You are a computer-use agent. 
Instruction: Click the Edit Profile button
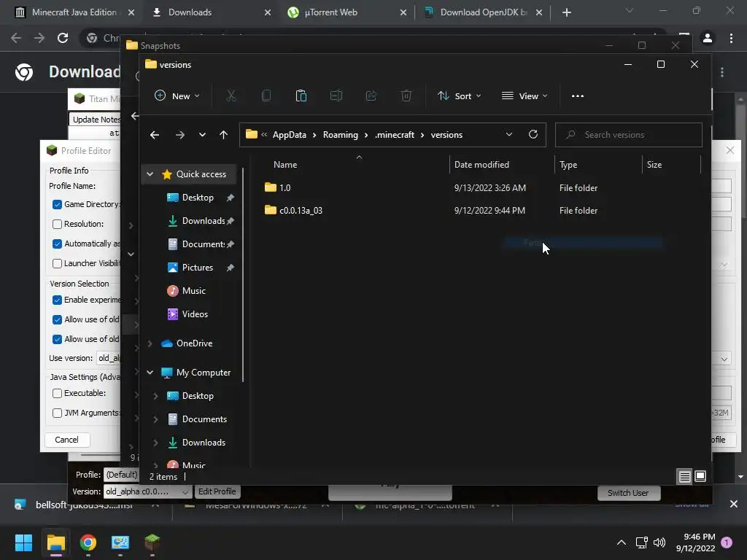[217, 491]
